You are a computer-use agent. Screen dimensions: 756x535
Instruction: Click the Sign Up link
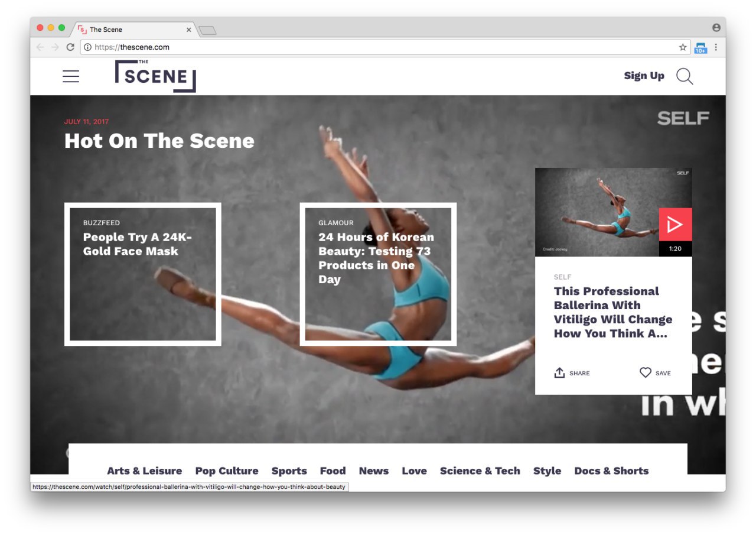[644, 76]
